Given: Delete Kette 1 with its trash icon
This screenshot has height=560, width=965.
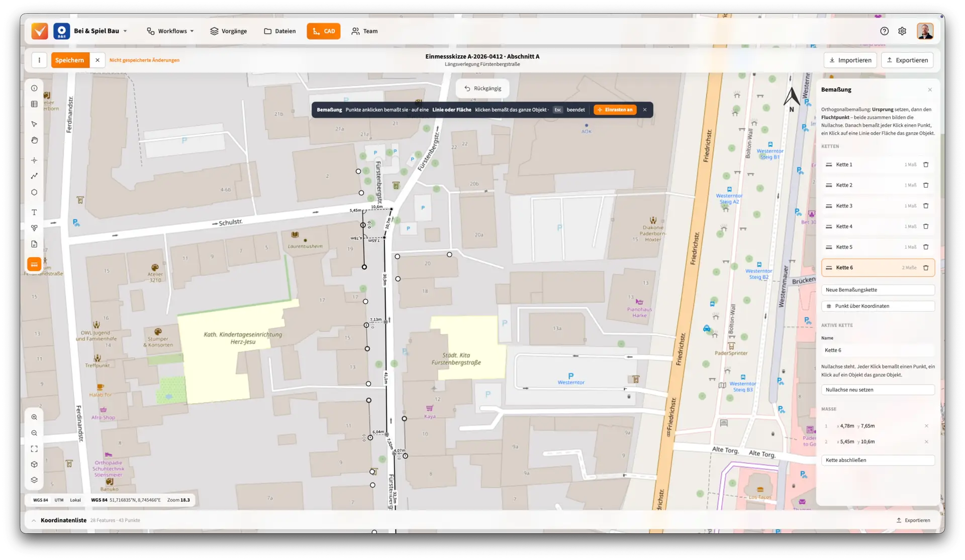Looking at the screenshot, I should [926, 165].
